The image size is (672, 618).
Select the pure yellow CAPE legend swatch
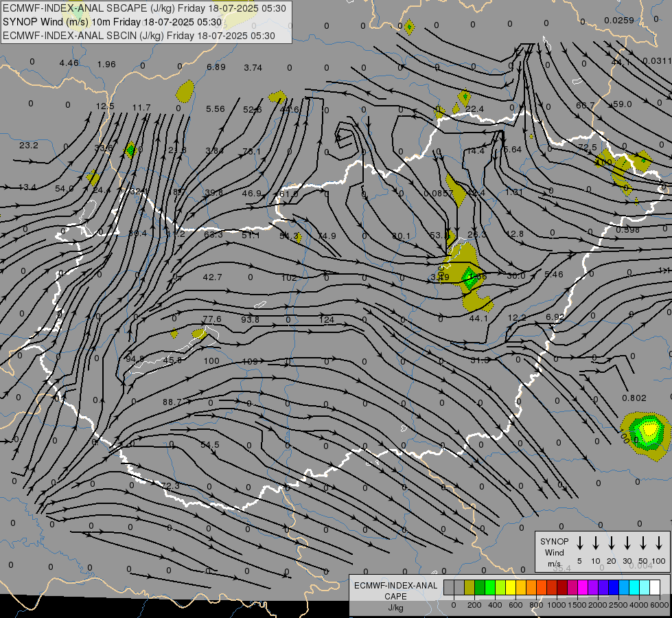[511, 587]
